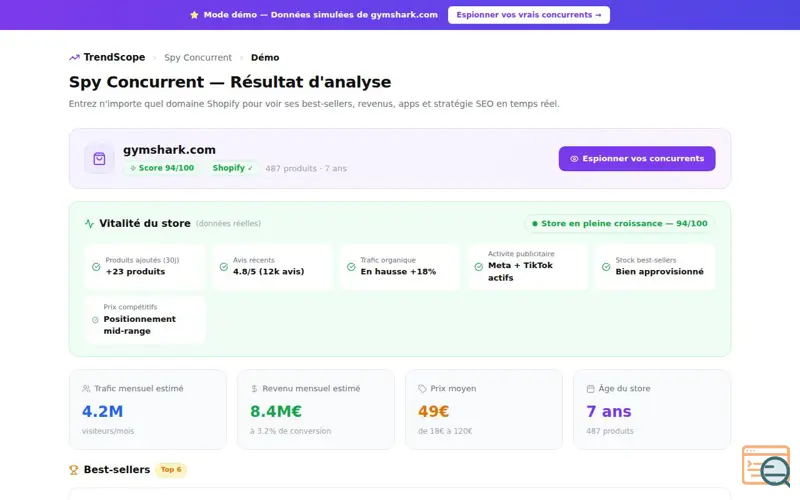Image resolution: width=800 pixels, height=500 pixels.
Task: Open the page inspector widget icon
Action: 766,466
